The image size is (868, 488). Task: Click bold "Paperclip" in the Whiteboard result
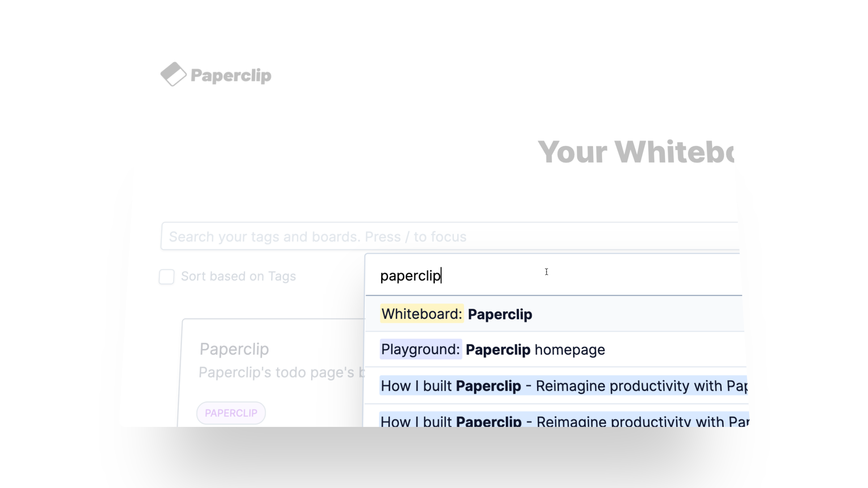click(x=500, y=314)
